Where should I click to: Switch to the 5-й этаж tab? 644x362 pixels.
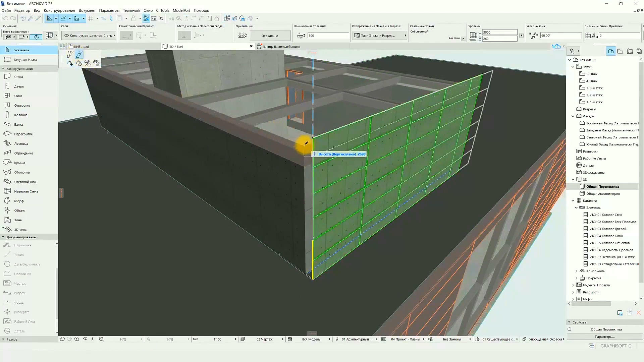[x=81, y=47]
